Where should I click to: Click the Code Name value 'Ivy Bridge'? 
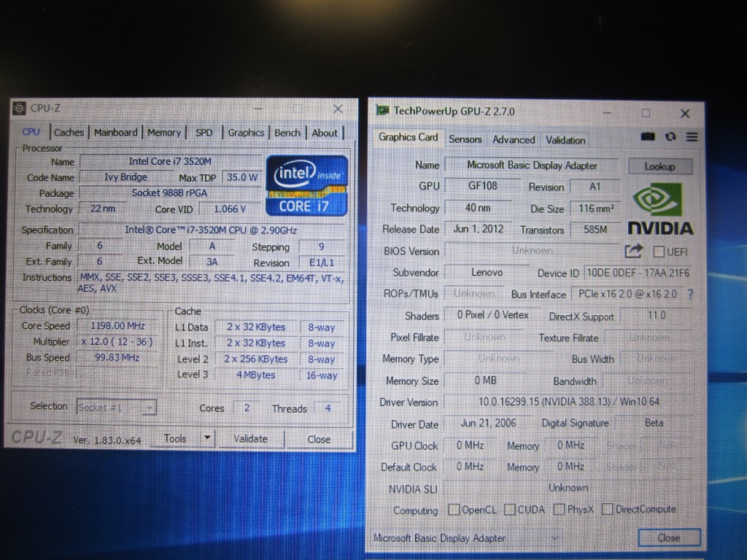point(125,177)
